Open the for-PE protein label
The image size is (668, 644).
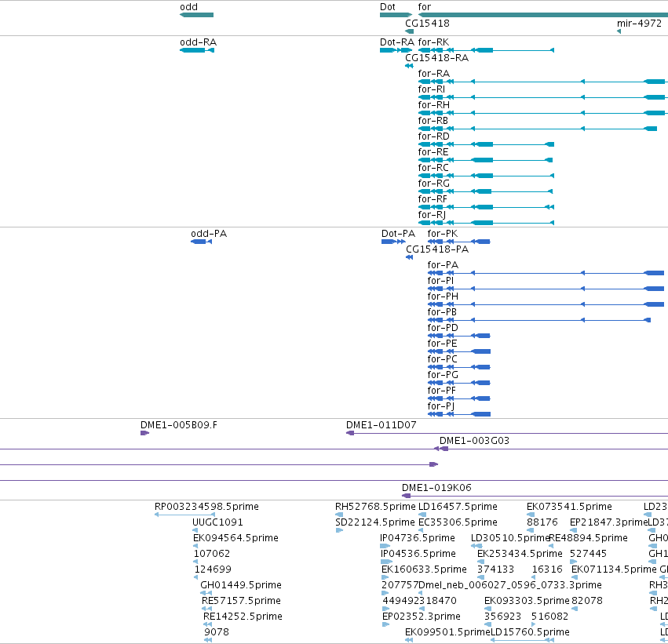click(443, 344)
